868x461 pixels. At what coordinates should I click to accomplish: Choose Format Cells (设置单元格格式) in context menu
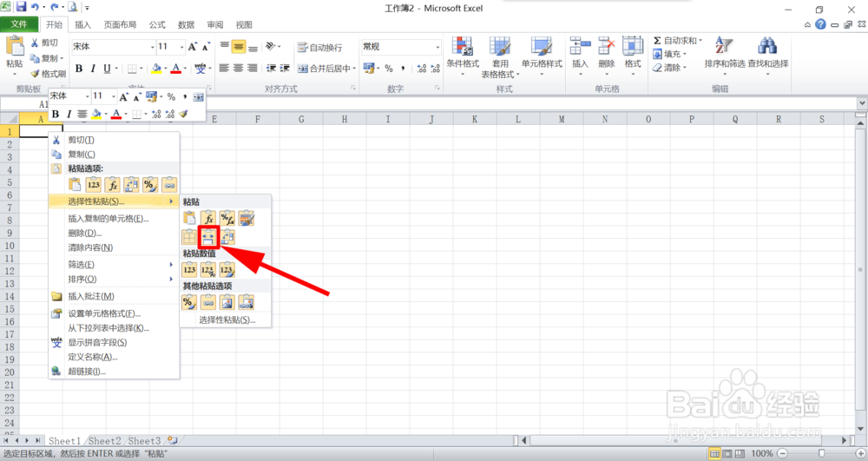coord(114,313)
